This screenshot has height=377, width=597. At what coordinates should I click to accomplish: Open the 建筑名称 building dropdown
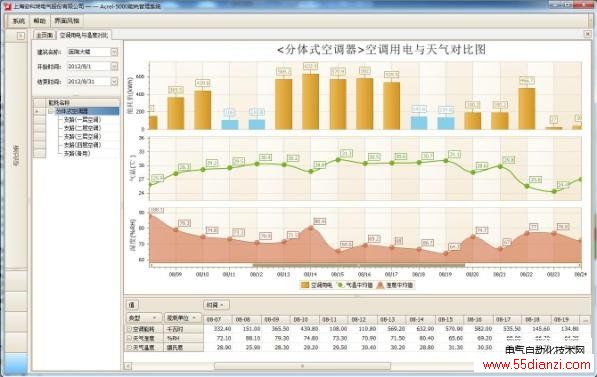click(114, 52)
